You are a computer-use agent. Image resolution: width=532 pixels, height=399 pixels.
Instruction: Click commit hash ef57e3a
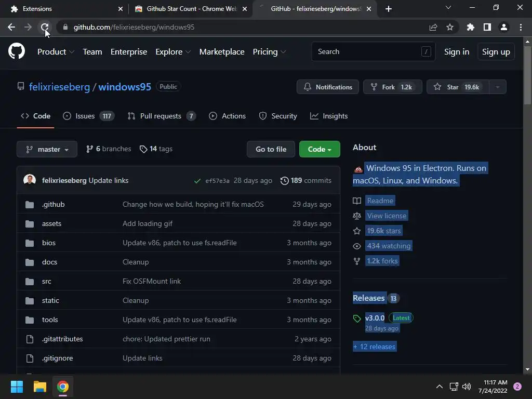pos(217,181)
